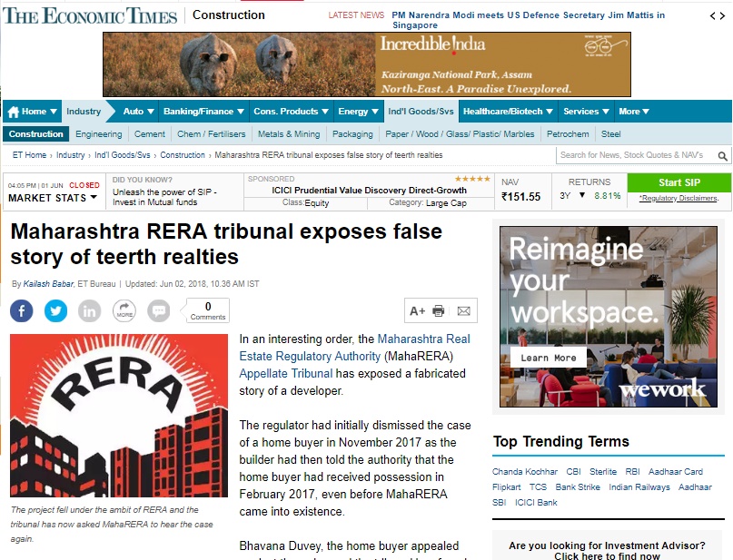
Task: Open author Kailash Babar link
Action: coord(49,284)
